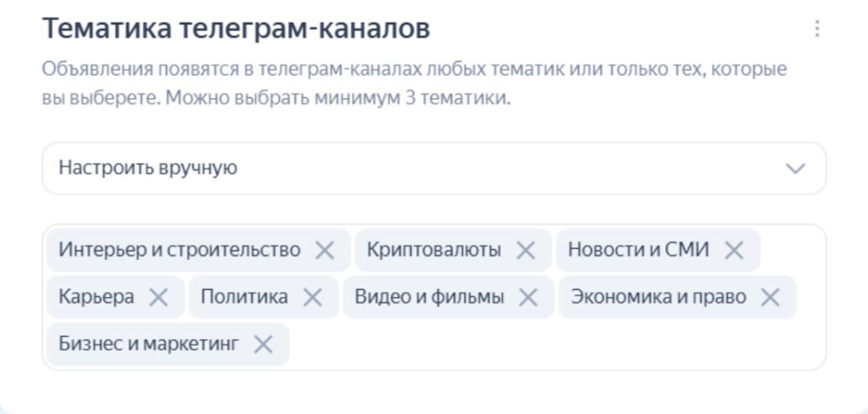868x414 pixels.
Task: Remove the Экономика и право tag
Action: [770, 297]
